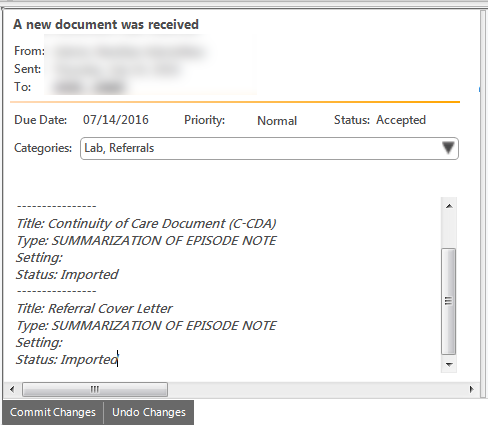Click the first Type: SUMMARIZATION OF EPISODE NOTE line
The width and height of the screenshot is (488, 425).
146,241
